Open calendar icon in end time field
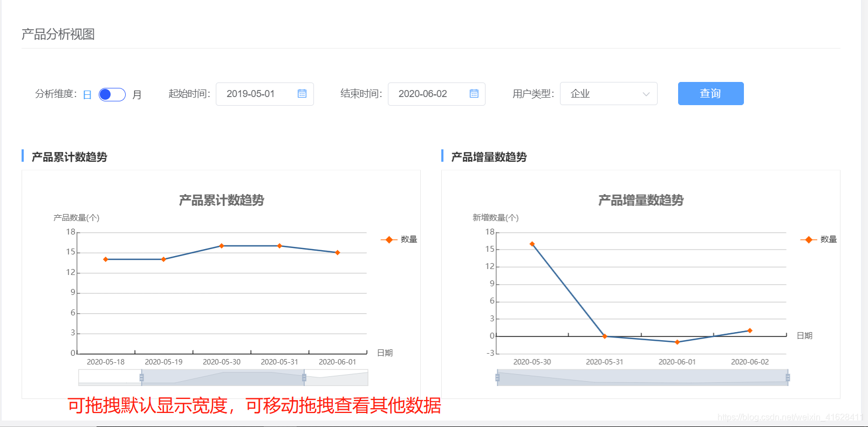Screen dimensions: 868x427 pos(474,94)
